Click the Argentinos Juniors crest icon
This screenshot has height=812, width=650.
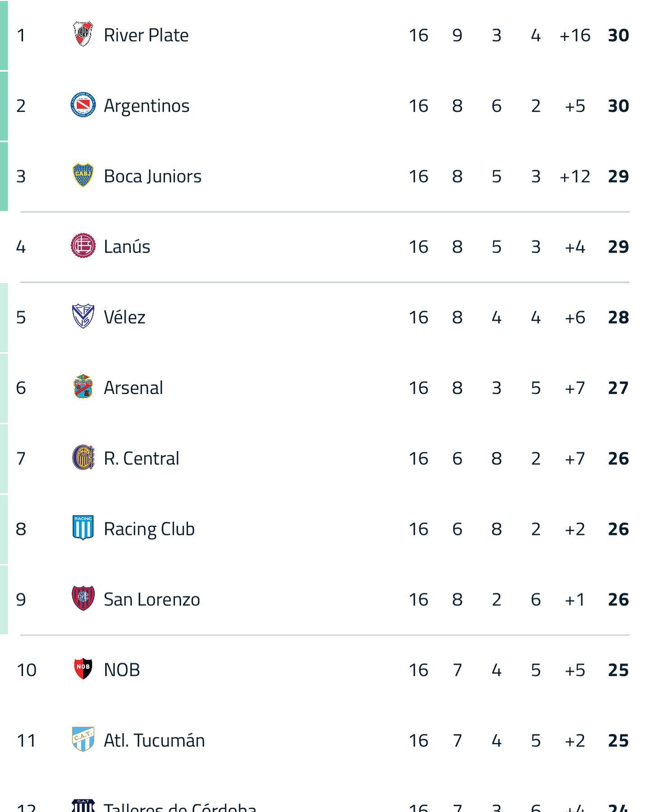[83, 105]
